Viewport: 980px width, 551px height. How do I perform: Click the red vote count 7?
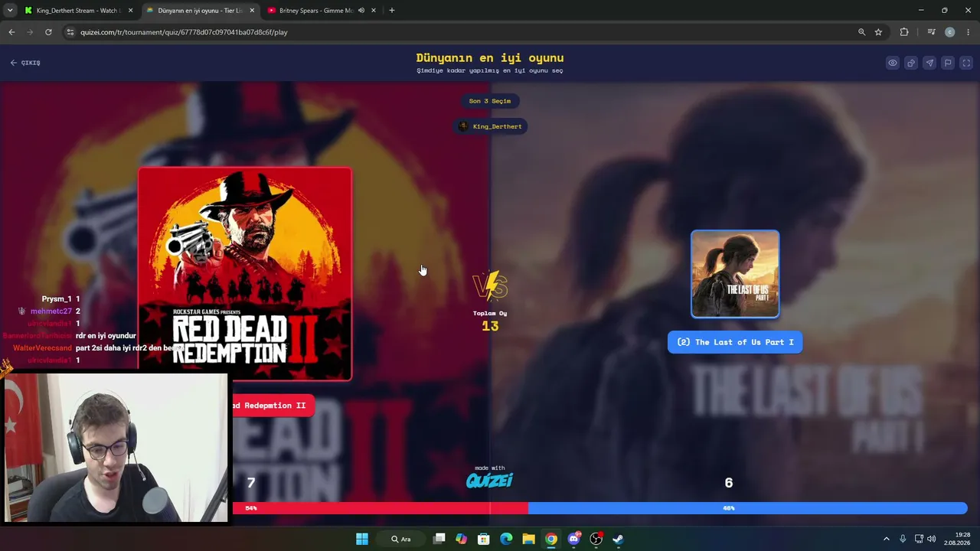tap(250, 483)
